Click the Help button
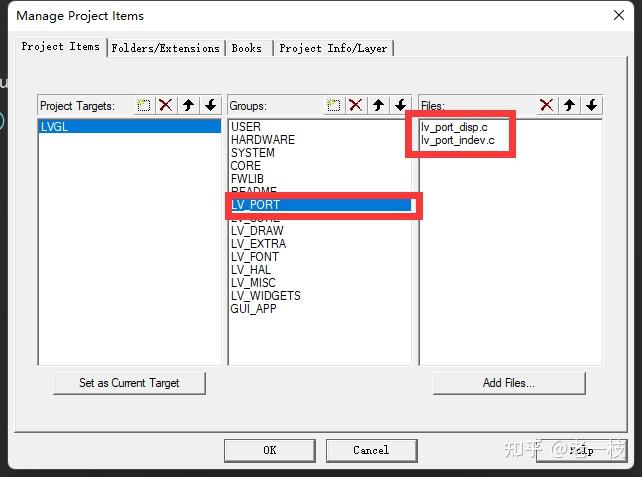 pyautogui.click(x=581, y=450)
